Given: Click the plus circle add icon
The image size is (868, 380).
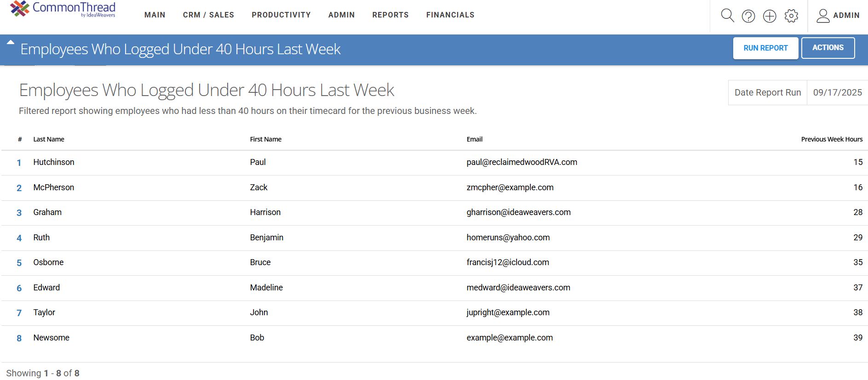Looking at the screenshot, I should tap(769, 16).
